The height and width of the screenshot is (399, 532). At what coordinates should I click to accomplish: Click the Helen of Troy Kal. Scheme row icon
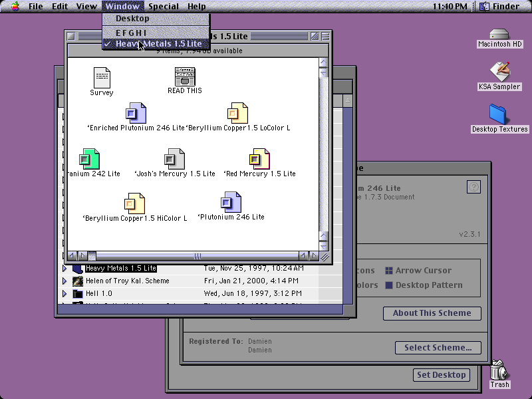pos(78,281)
